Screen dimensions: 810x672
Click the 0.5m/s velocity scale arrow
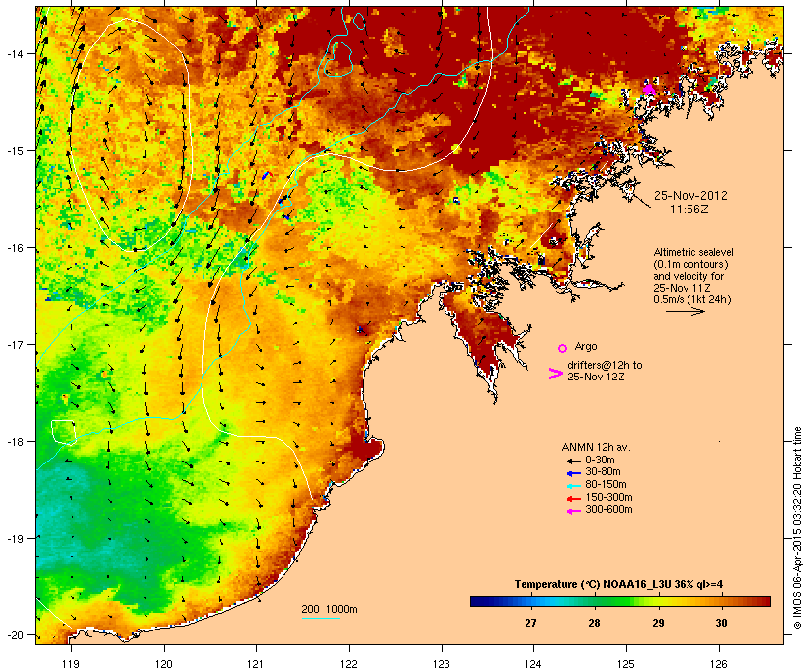pos(685,311)
